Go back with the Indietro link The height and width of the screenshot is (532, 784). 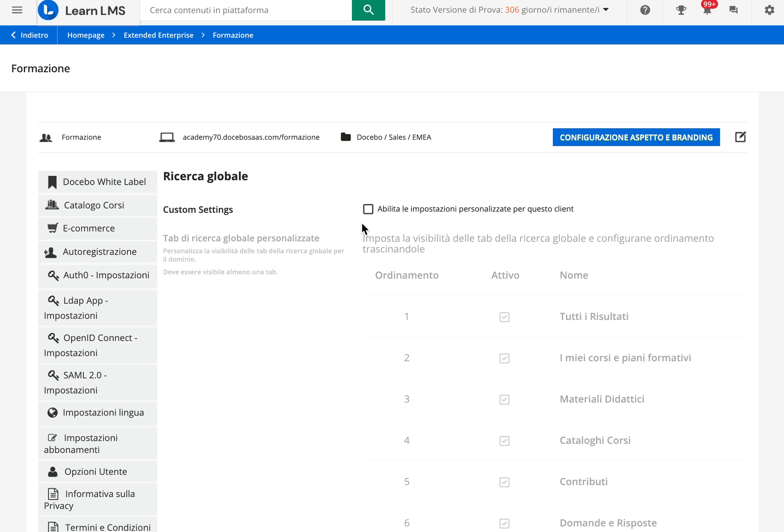pyautogui.click(x=29, y=35)
